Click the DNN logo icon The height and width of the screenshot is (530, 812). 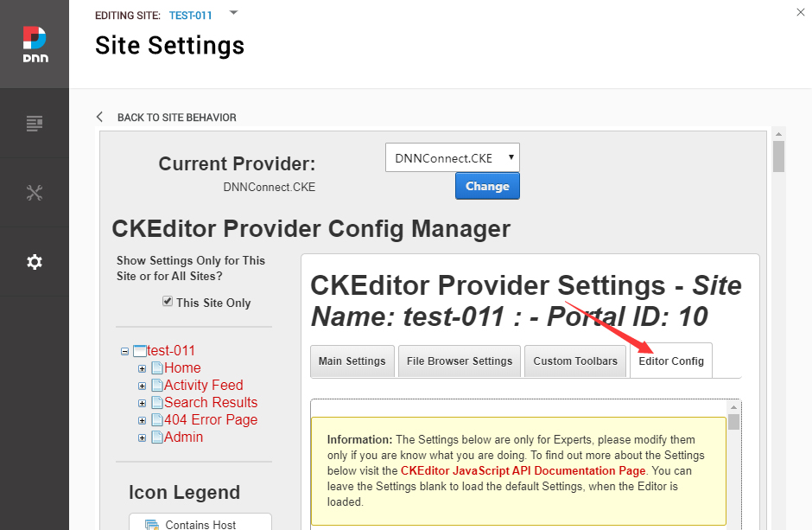tap(35, 43)
